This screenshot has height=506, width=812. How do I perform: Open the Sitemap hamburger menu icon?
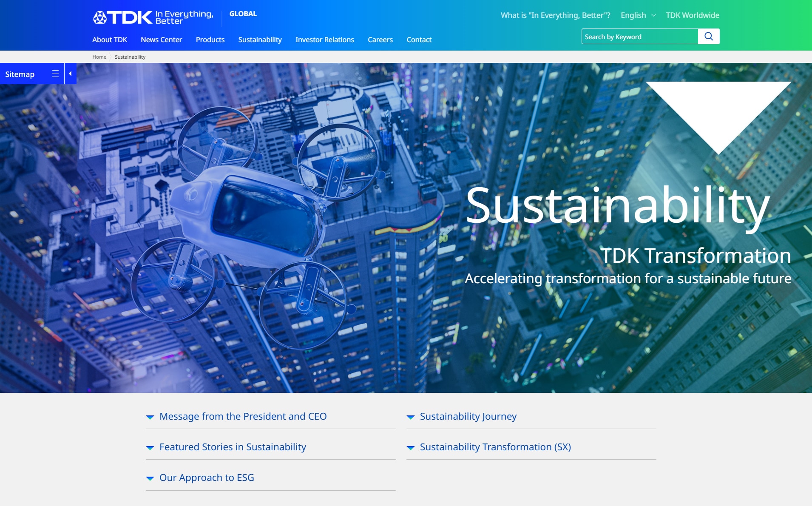[x=55, y=74]
